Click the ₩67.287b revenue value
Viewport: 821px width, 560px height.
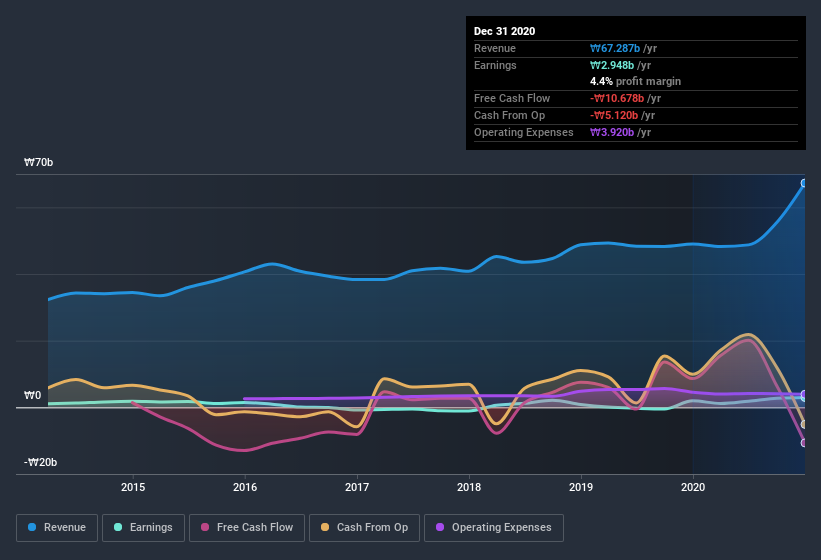pyautogui.click(x=615, y=49)
